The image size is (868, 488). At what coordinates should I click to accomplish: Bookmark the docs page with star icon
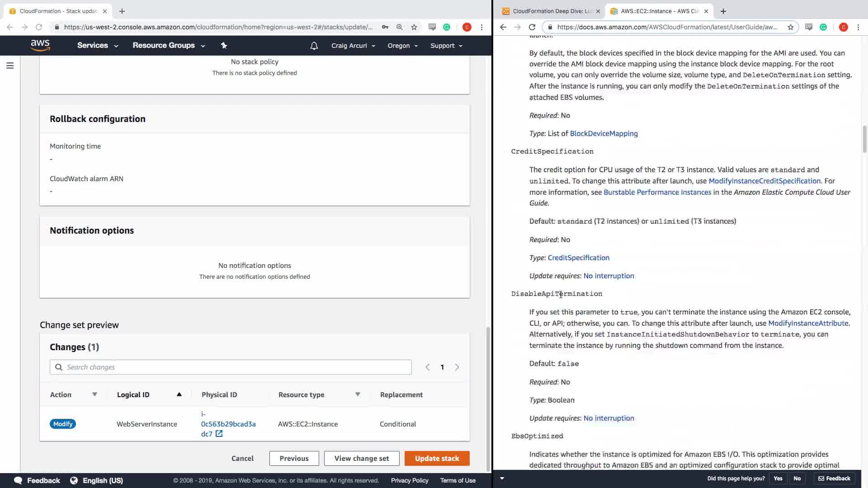point(790,27)
